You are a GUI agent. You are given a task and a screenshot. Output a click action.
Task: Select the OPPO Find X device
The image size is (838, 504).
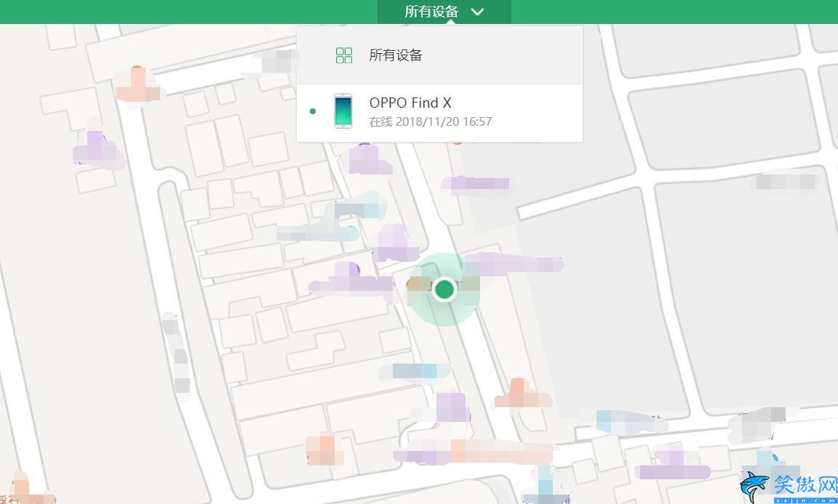click(439, 113)
